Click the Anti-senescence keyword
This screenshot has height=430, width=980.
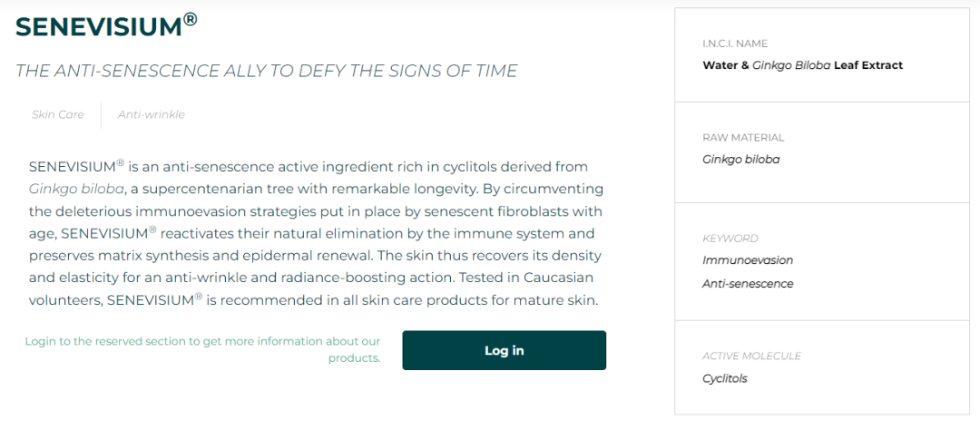tap(748, 284)
